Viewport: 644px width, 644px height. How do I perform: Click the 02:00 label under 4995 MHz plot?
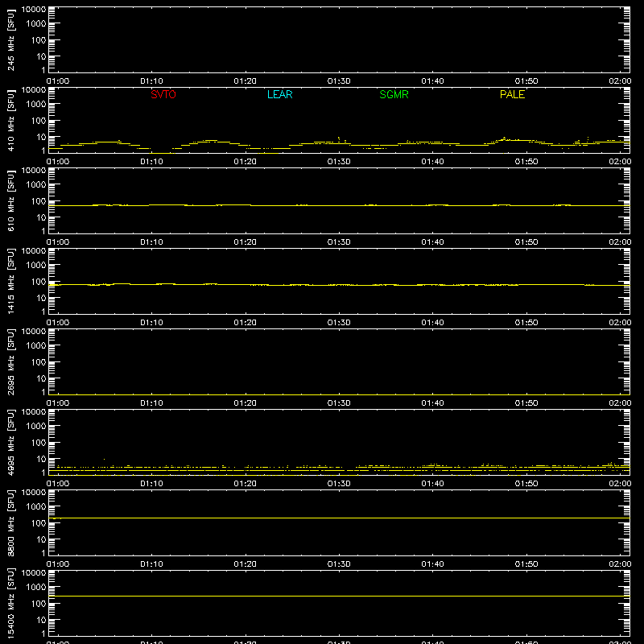(x=620, y=484)
